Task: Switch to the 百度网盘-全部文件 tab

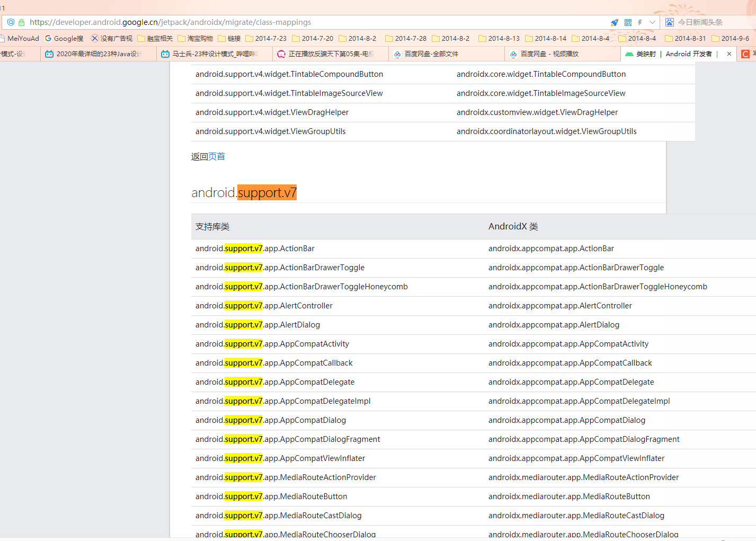Action: tap(447, 54)
